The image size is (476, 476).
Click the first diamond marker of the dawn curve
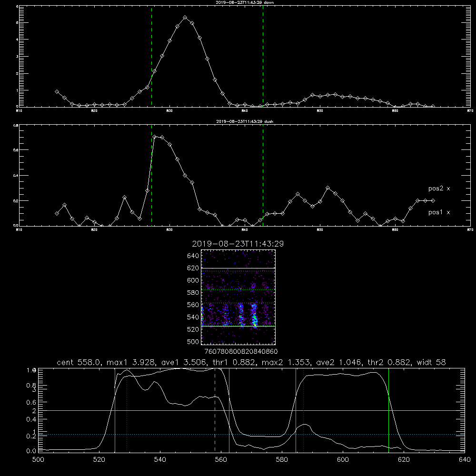coord(57,92)
